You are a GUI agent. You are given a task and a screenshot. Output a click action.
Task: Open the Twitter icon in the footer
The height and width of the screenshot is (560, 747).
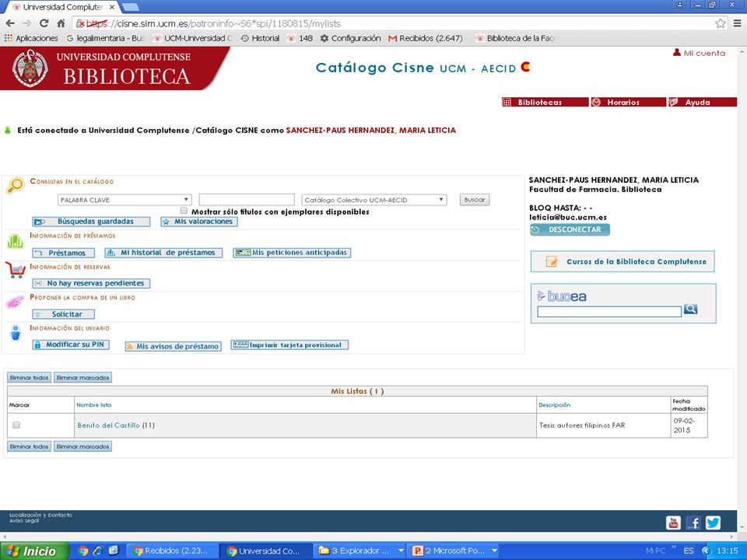(714, 523)
